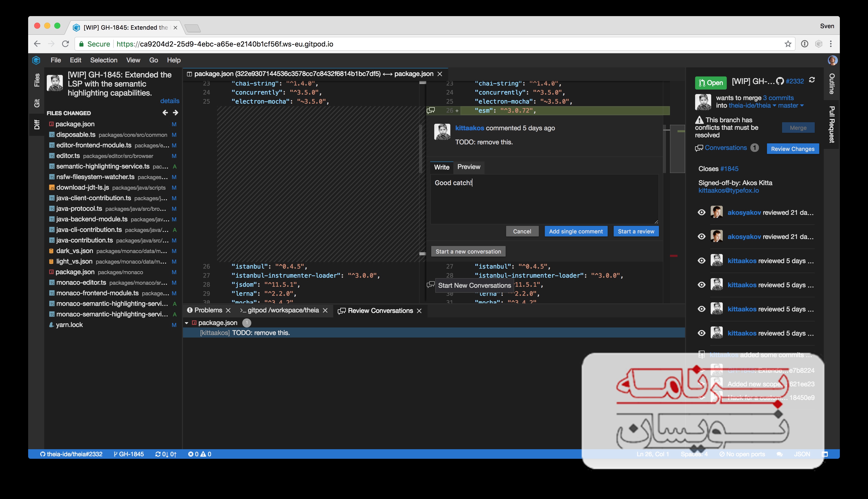The image size is (868, 499).
Task: Click Review Changes button
Action: click(793, 149)
